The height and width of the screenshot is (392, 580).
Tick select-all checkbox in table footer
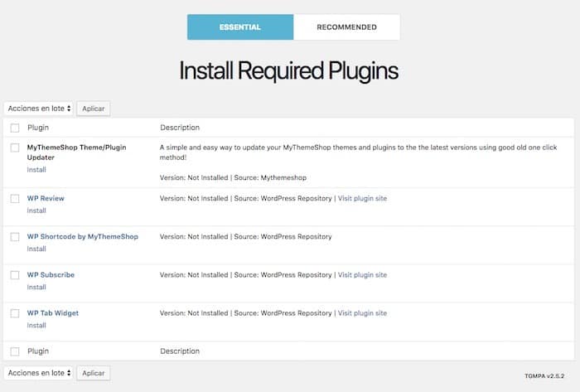(x=15, y=351)
